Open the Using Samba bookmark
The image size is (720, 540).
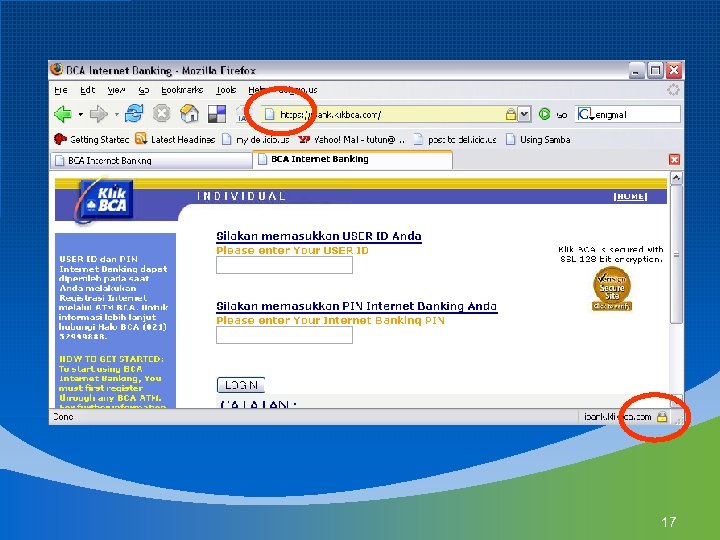[538, 139]
